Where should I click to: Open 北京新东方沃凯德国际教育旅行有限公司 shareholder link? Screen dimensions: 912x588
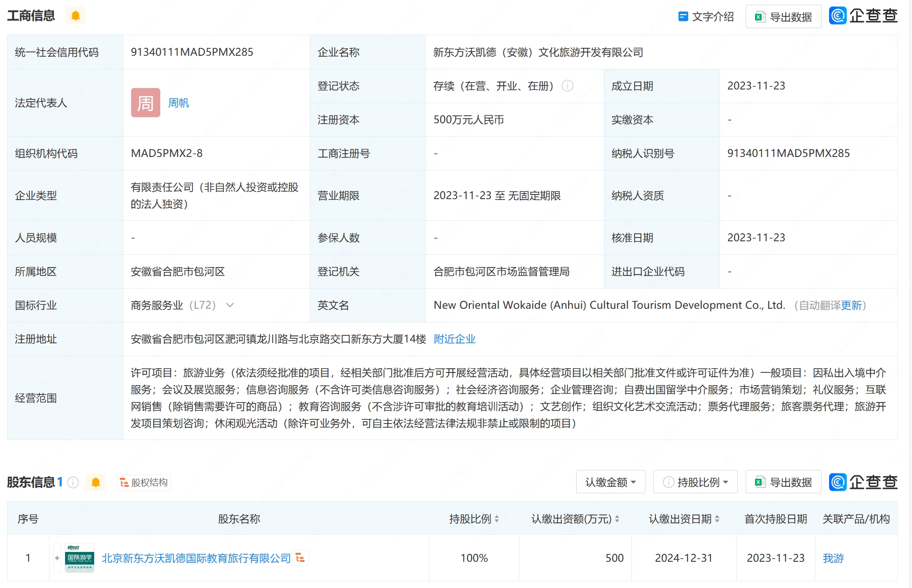tap(196, 558)
